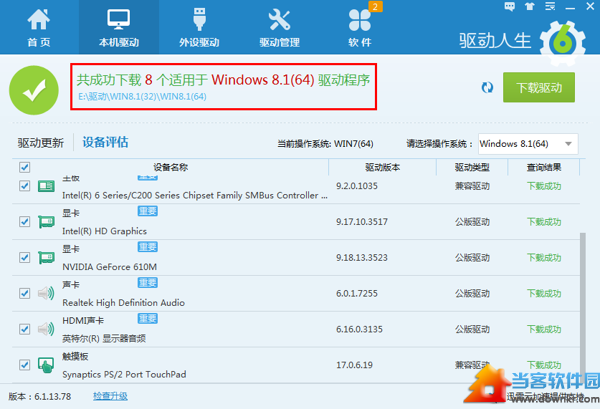Click the 设备名称 column header
This screenshot has height=409, width=600.
(x=171, y=167)
